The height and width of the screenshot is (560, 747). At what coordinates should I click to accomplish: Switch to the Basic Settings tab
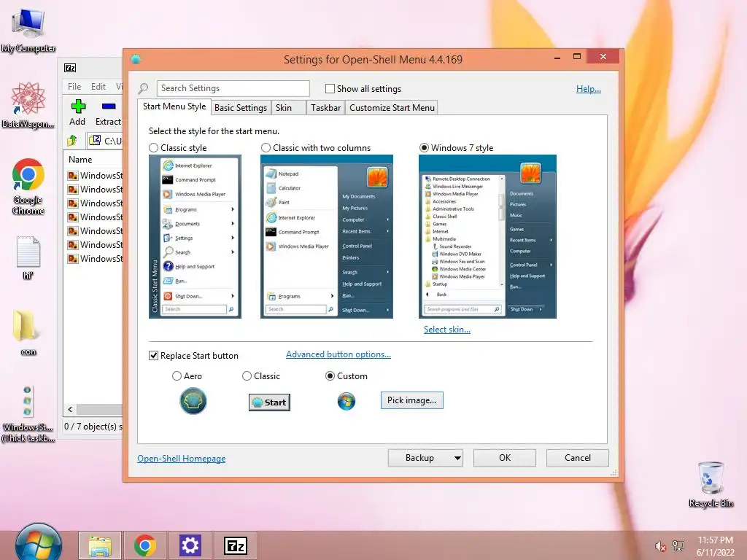pos(241,108)
